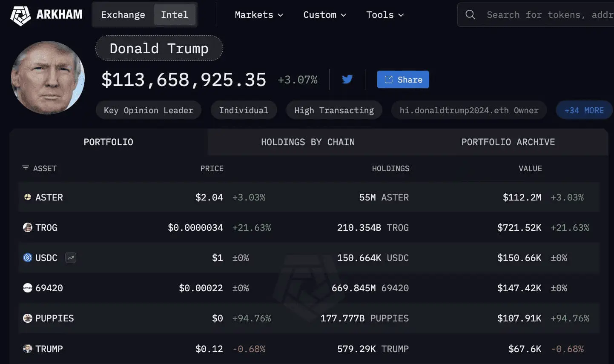Click the Arkham logo icon
Screen dimensions: 614x364
(x=20, y=15)
